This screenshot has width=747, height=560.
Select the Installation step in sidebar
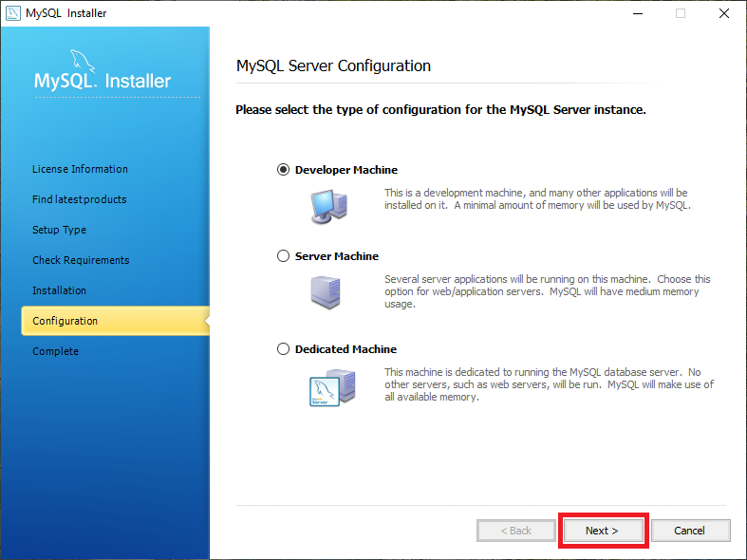click(59, 290)
